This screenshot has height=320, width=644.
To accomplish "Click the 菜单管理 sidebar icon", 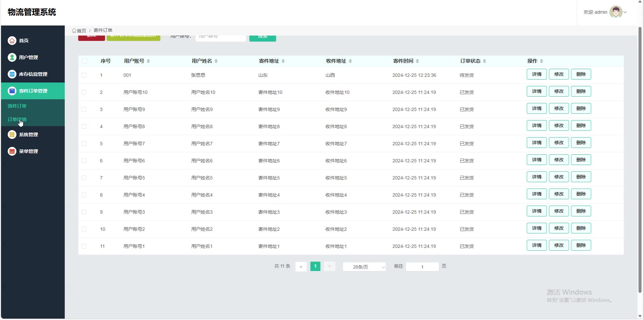I will (12, 151).
